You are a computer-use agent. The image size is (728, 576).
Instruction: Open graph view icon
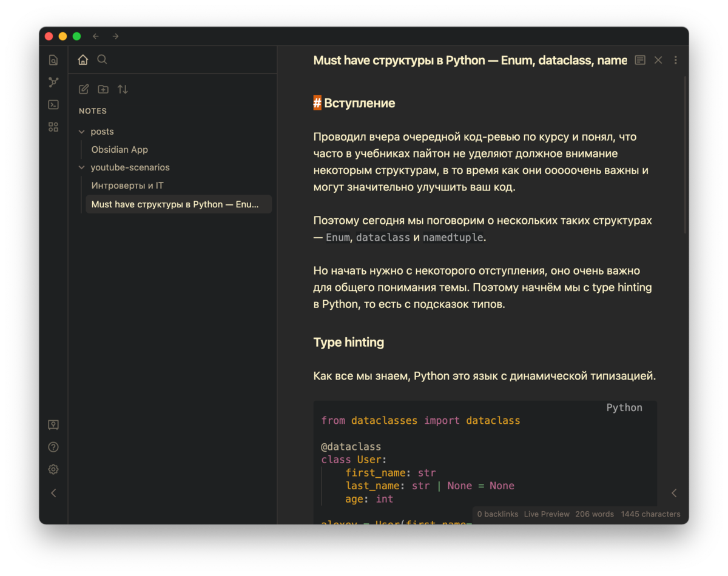click(53, 82)
